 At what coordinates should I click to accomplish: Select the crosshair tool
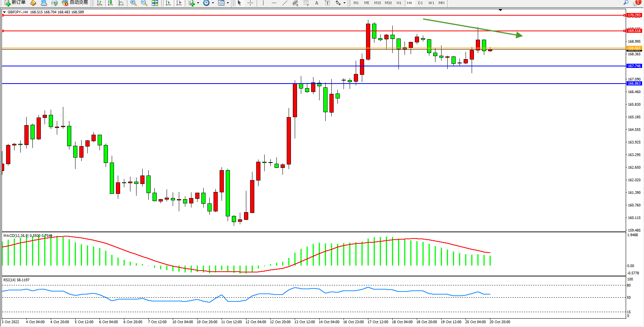tap(250, 3)
